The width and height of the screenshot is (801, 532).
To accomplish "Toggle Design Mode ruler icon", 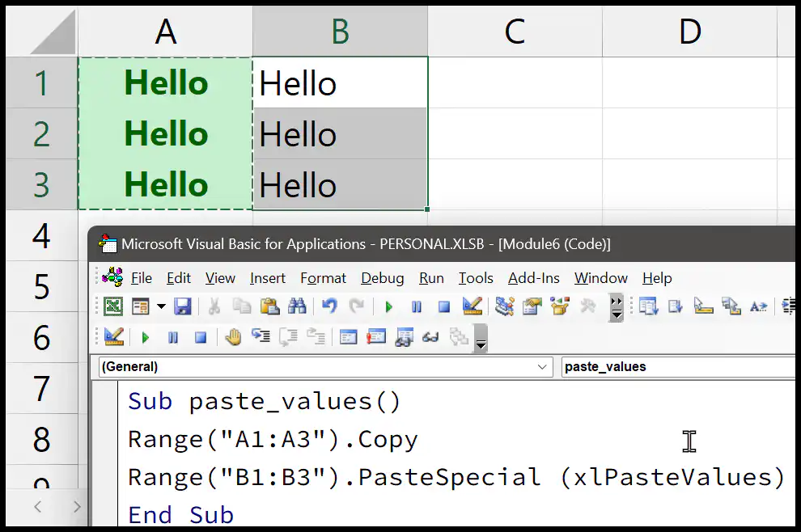I will (x=472, y=306).
